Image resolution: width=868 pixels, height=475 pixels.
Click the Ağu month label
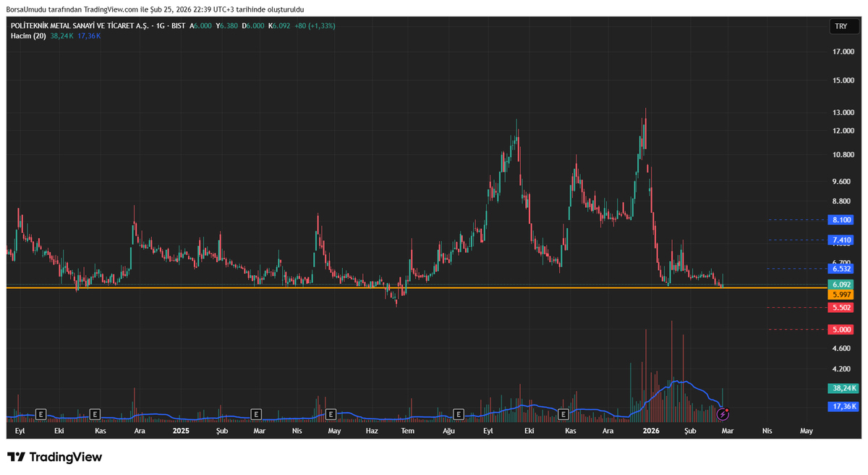click(x=448, y=431)
